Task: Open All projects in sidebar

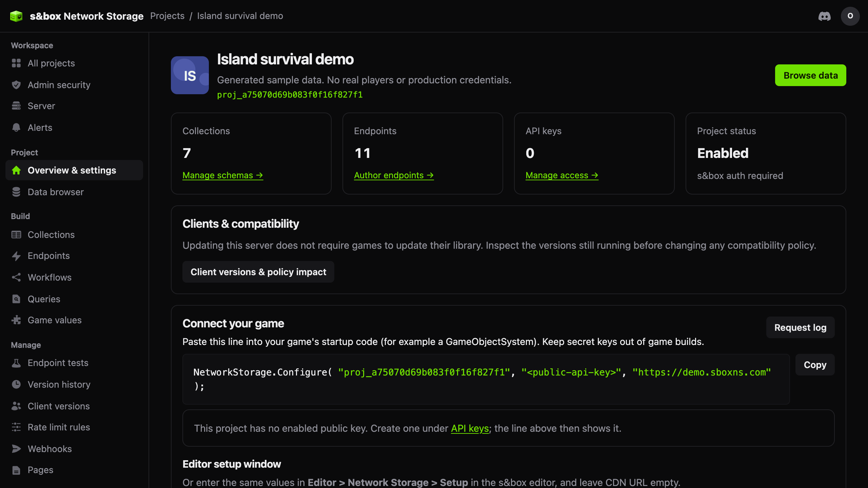Action: tap(74, 63)
